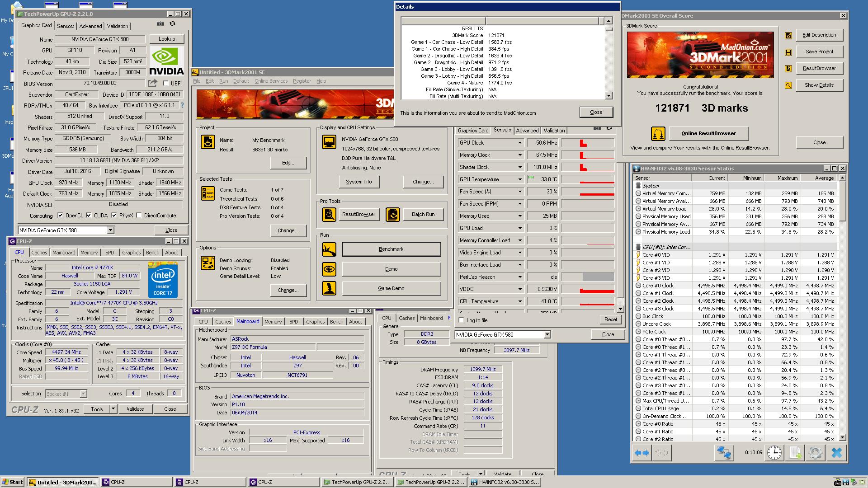Click the ResultBrowser magnifier icon in Pro Tools

(329, 214)
